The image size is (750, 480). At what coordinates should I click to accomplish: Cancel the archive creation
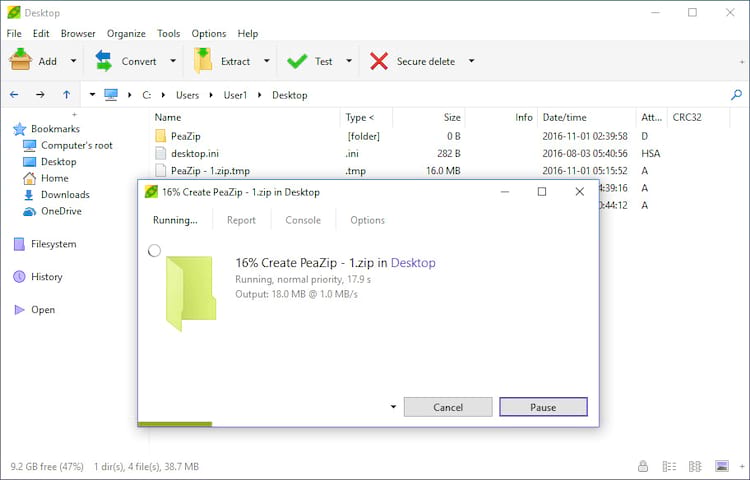[x=448, y=407]
